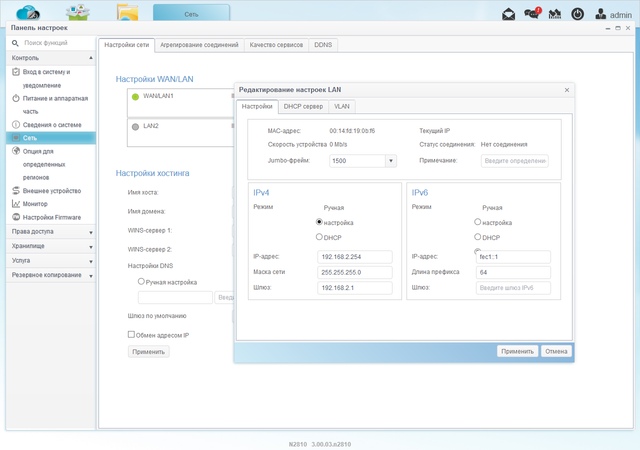The image size is (640, 450).
Task: Click the grey LAN2 status indicator
Action: [x=136, y=127]
